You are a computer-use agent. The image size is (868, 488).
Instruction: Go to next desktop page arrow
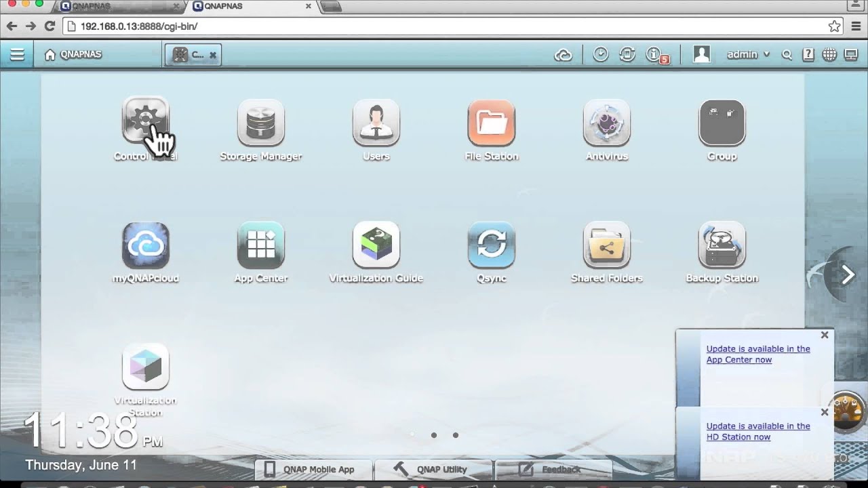tap(848, 274)
